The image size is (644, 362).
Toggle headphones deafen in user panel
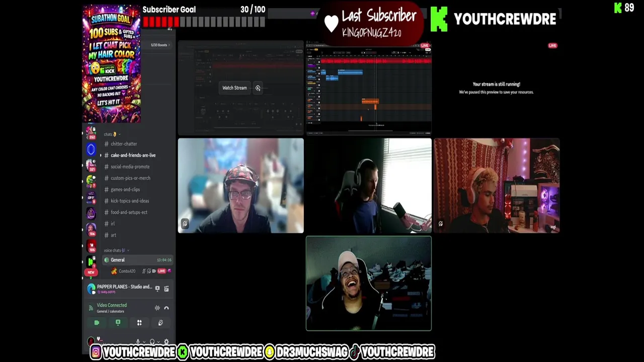point(152,341)
